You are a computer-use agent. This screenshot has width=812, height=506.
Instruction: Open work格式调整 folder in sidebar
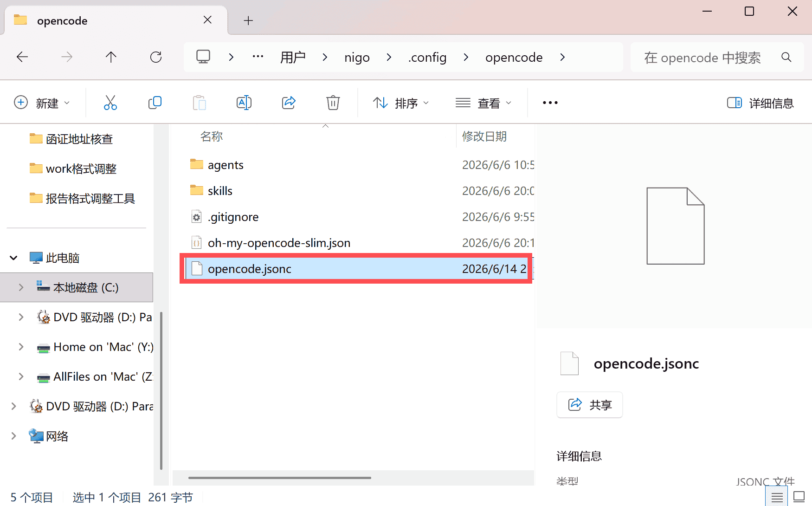[81, 169]
